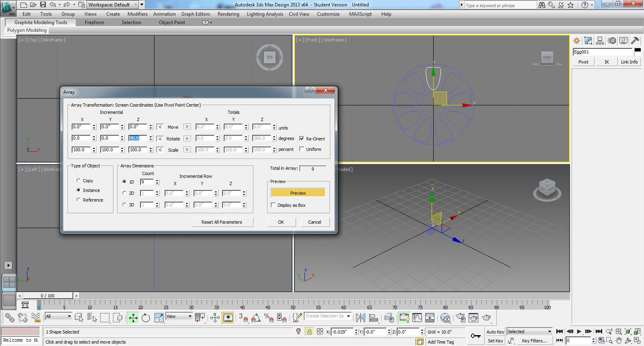The height and width of the screenshot is (346, 644).
Task: Toggle the Auto Key button
Action: 495,332
